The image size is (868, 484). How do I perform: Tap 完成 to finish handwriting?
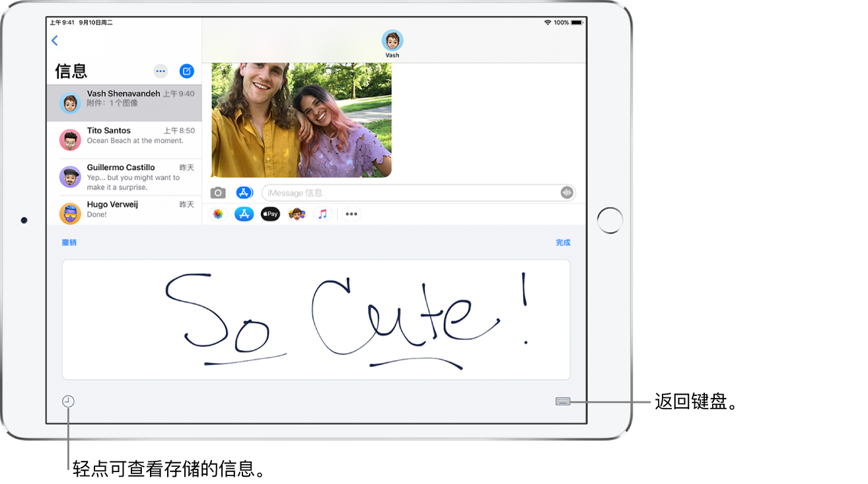pos(563,243)
